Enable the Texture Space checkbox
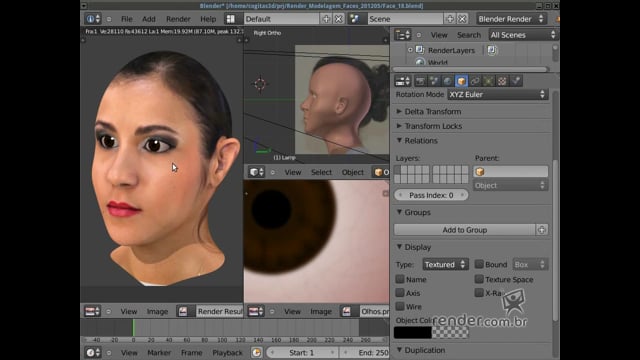Viewport: 640px width, 360px height. pos(479,279)
